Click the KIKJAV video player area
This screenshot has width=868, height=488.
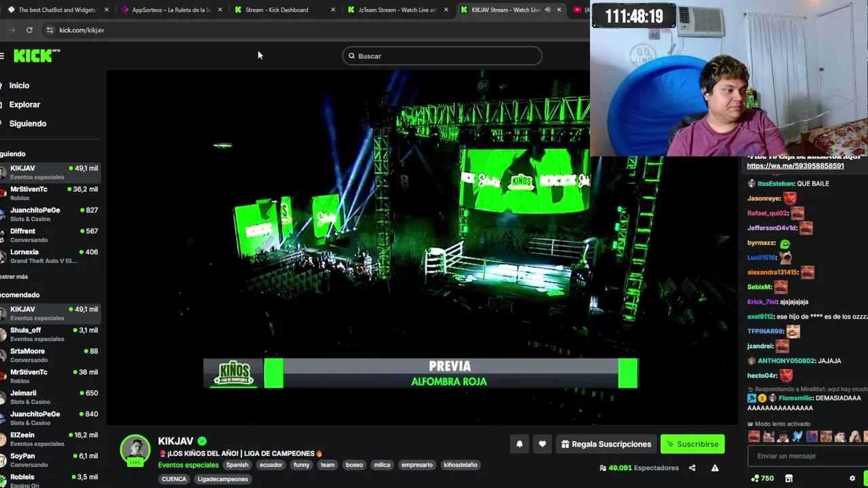[421, 247]
